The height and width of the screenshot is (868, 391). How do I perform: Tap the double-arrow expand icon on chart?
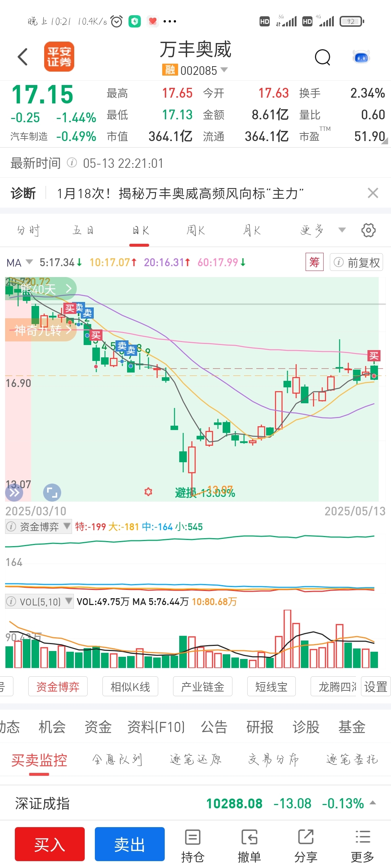tap(14, 493)
